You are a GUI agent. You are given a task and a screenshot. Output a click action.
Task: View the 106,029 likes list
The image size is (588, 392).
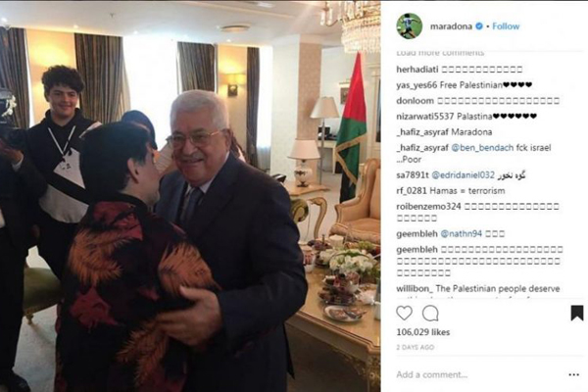tap(423, 332)
